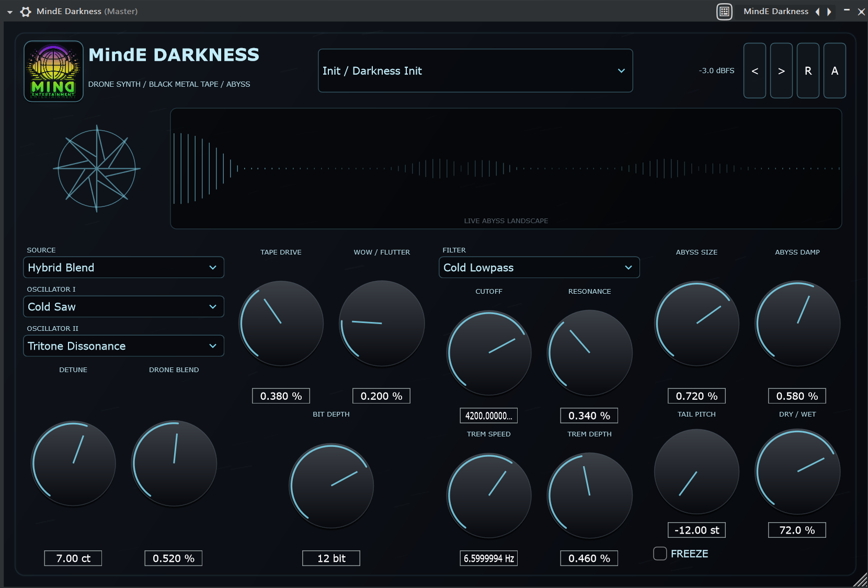868x588 pixels.
Task: Click the TAPE DRIVE knob
Action: click(281, 324)
